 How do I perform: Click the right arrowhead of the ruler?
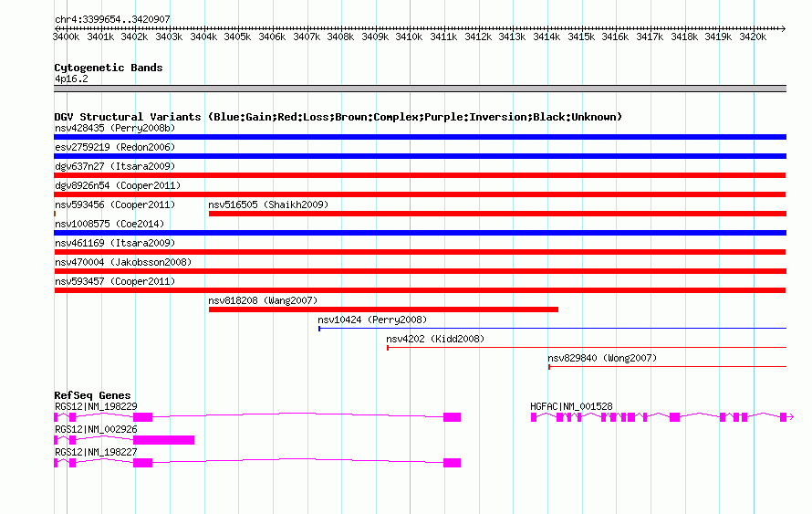tap(783, 28)
